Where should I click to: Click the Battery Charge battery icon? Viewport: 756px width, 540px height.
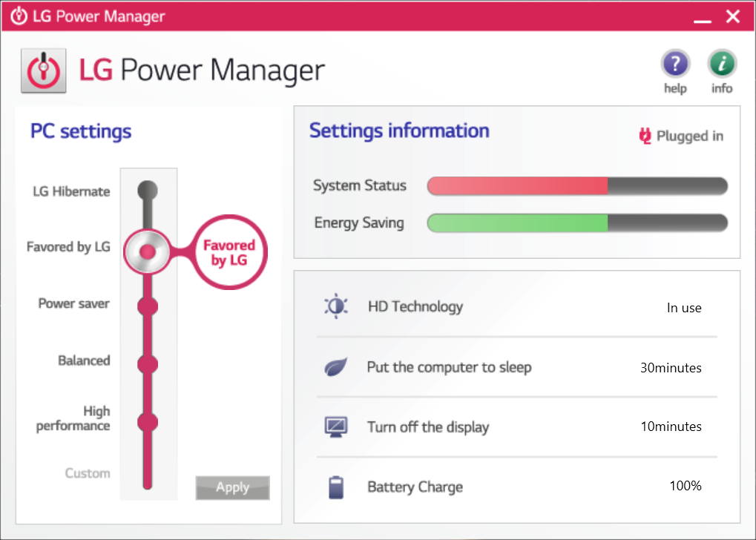(x=335, y=486)
